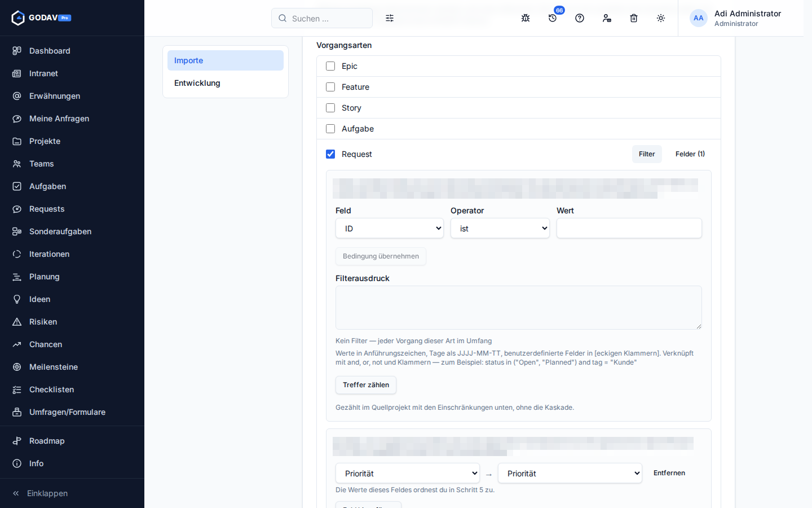
Task: Toggle the light/dark theme sun icon
Action: [x=661, y=18]
